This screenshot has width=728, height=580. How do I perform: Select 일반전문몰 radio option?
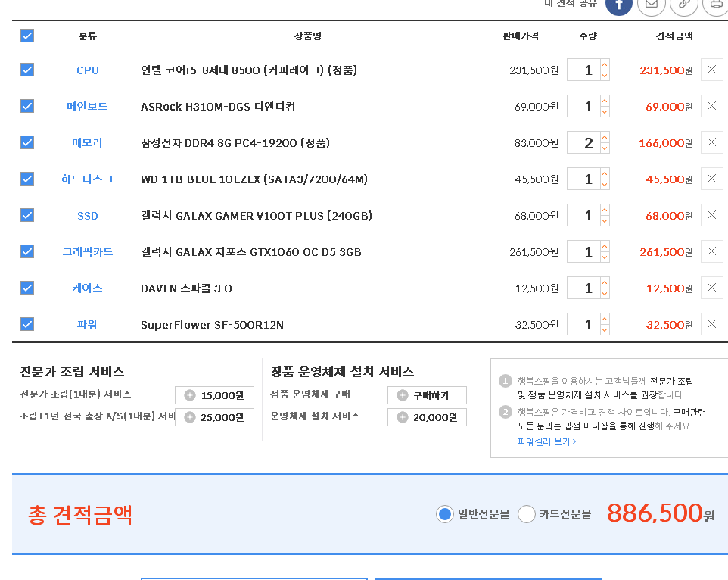pos(445,514)
